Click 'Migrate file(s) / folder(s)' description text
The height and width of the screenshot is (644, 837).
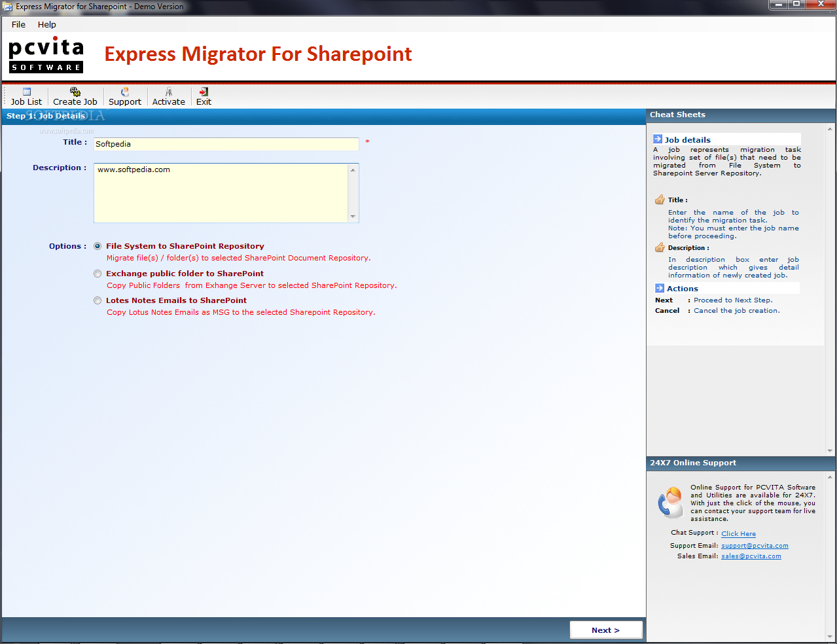(239, 259)
